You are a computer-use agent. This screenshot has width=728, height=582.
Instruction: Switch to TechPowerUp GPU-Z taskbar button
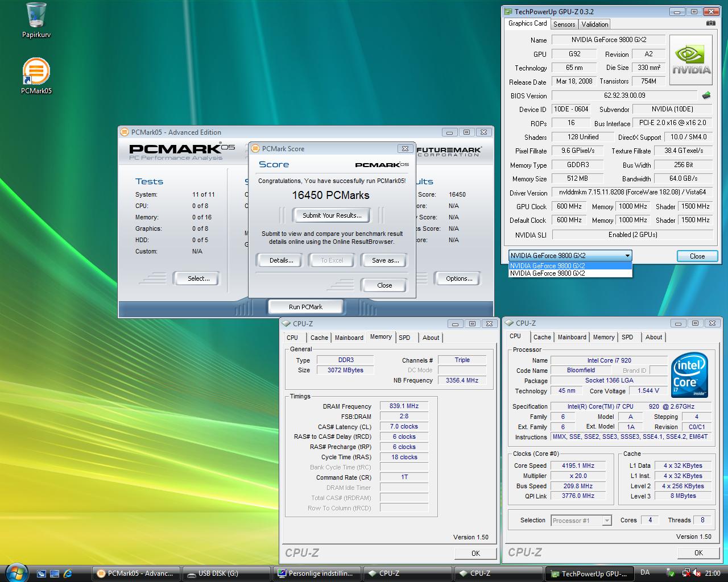click(x=589, y=573)
